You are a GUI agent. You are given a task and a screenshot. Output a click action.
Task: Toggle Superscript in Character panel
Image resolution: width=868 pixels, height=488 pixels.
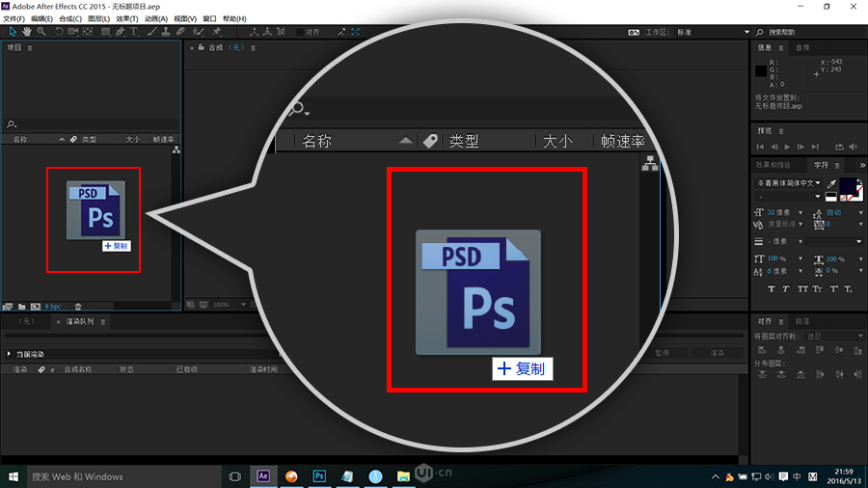(833, 288)
